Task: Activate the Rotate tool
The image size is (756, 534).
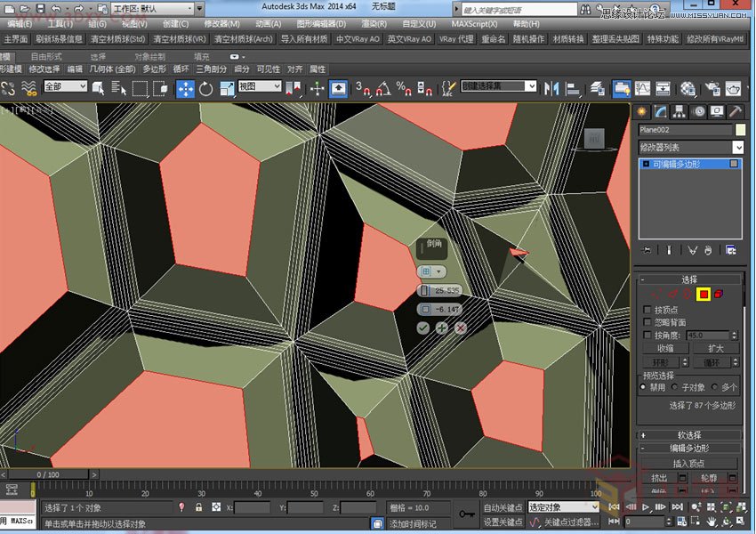Action: tap(205, 89)
